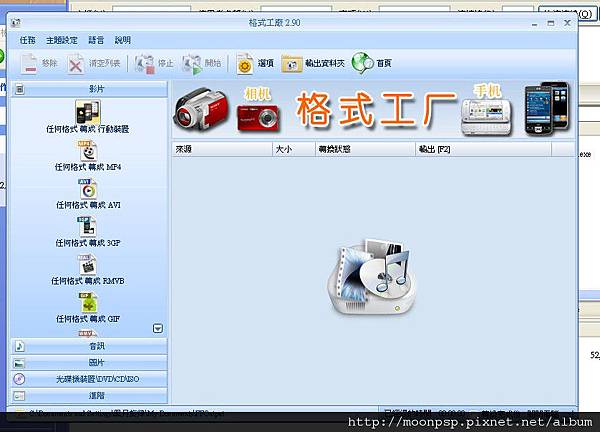Click the icon beside 進階
Image resolution: width=600 pixels, height=432 pixels.
tap(19, 396)
